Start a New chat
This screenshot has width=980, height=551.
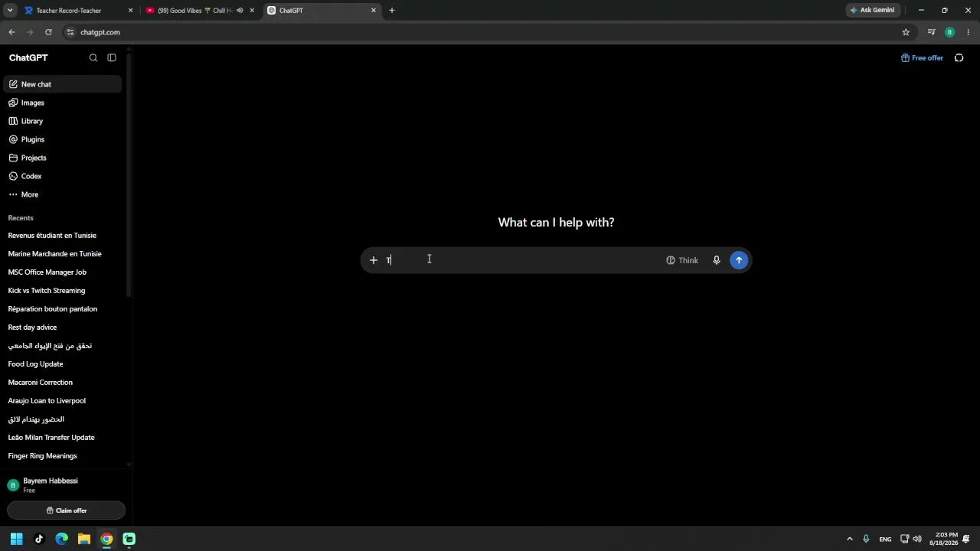(x=62, y=84)
